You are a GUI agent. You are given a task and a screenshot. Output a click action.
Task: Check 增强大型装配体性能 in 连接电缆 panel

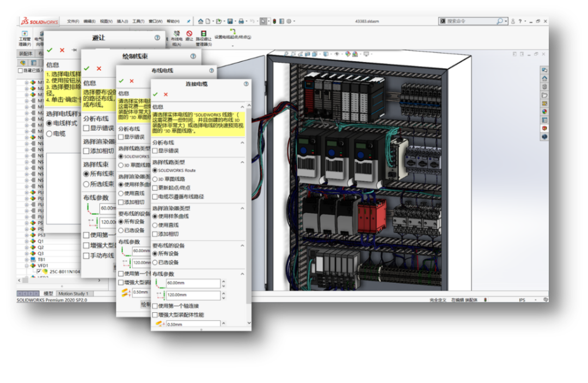(x=155, y=315)
